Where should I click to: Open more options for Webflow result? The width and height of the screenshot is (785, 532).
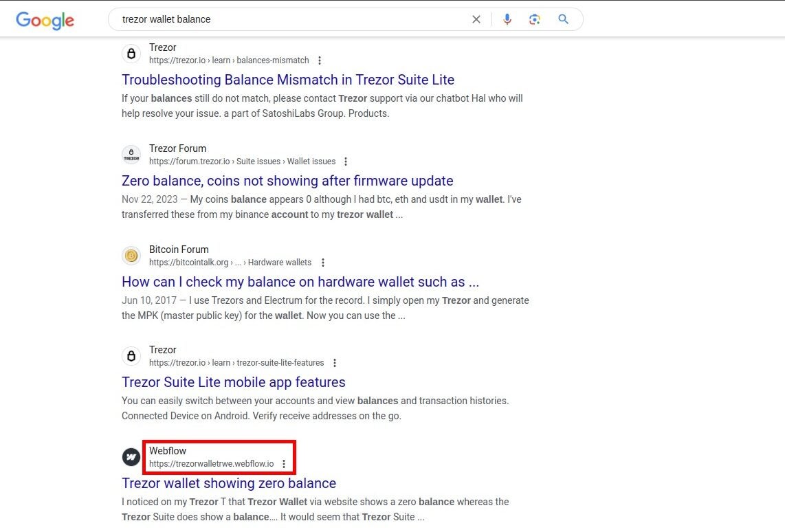[x=284, y=464]
